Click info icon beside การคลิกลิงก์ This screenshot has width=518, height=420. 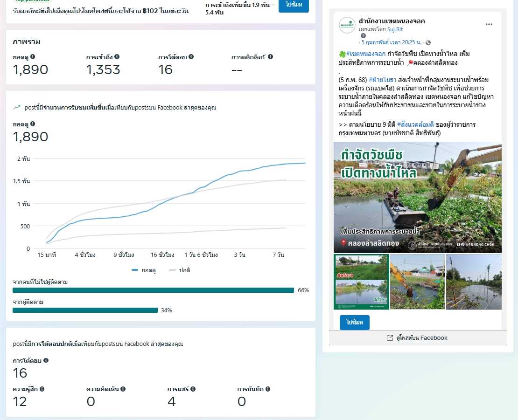point(270,57)
